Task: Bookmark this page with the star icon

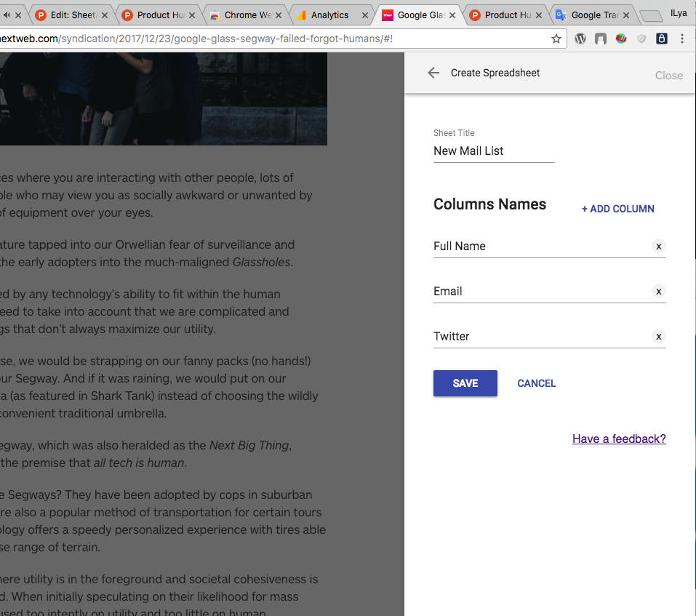Action: click(x=556, y=39)
